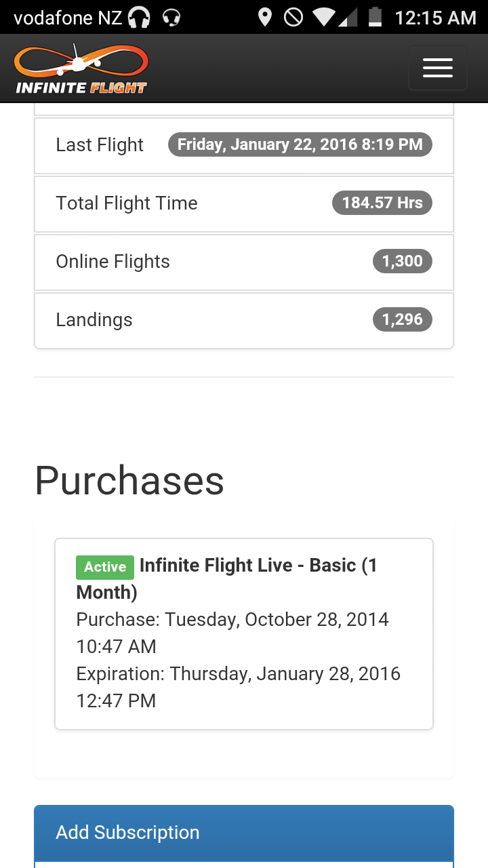
Task: Tap the second headset notification icon
Action: click(171, 17)
